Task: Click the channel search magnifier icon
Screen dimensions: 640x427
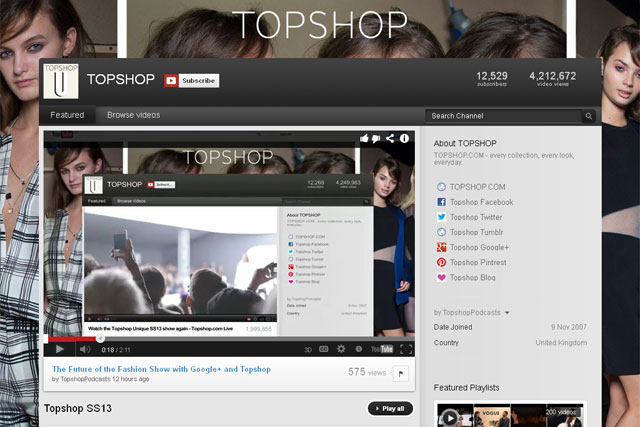Action: click(589, 116)
